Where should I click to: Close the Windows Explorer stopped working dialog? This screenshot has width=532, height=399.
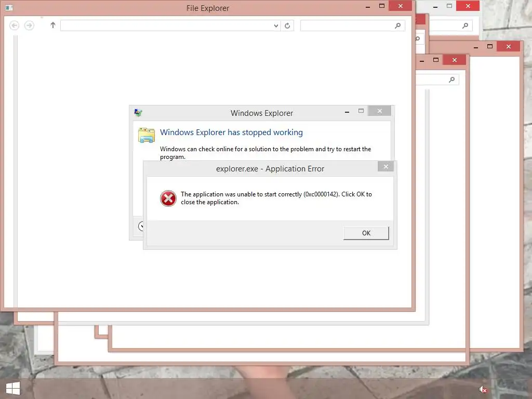click(x=380, y=111)
